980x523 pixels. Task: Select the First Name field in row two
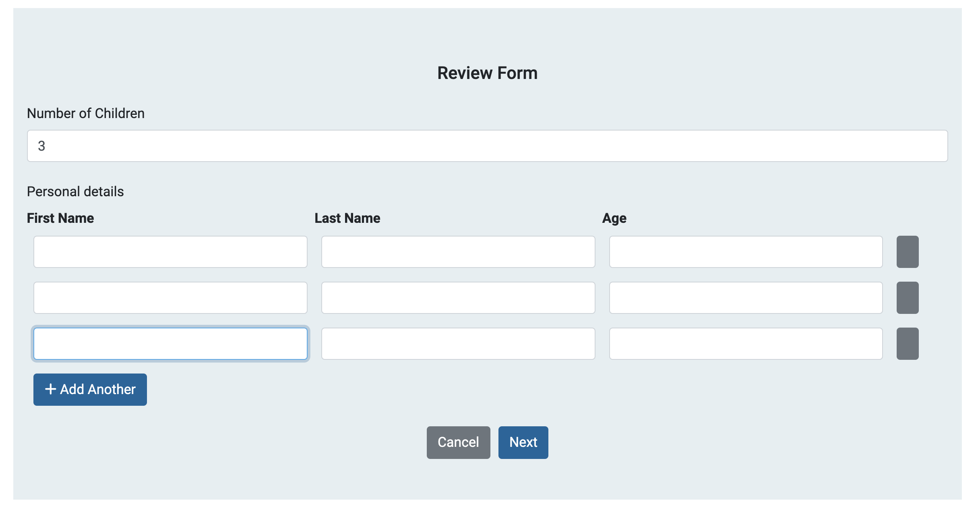point(170,298)
